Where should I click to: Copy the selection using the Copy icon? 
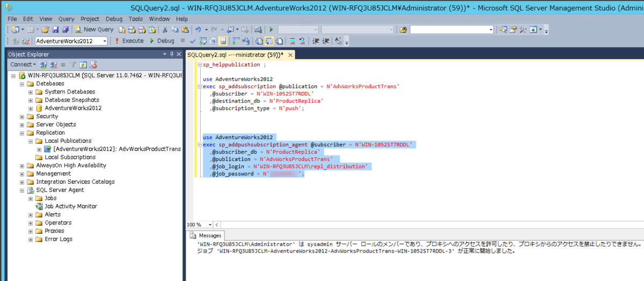(x=175, y=30)
